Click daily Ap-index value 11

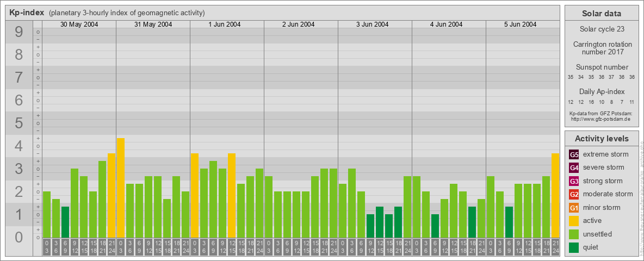click(632, 102)
